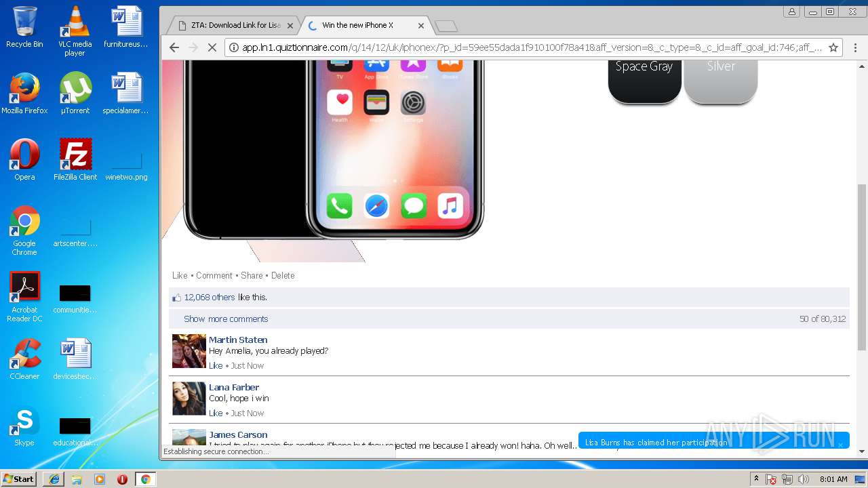This screenshot has width=868, height=488.
Task: Click the red Opera icon in the taskbar
Action: [123, 479]
